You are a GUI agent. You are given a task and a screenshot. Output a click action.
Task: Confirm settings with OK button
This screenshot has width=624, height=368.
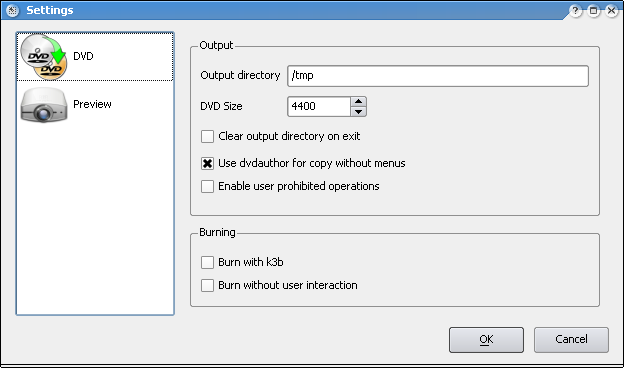[x=486, y=340]
